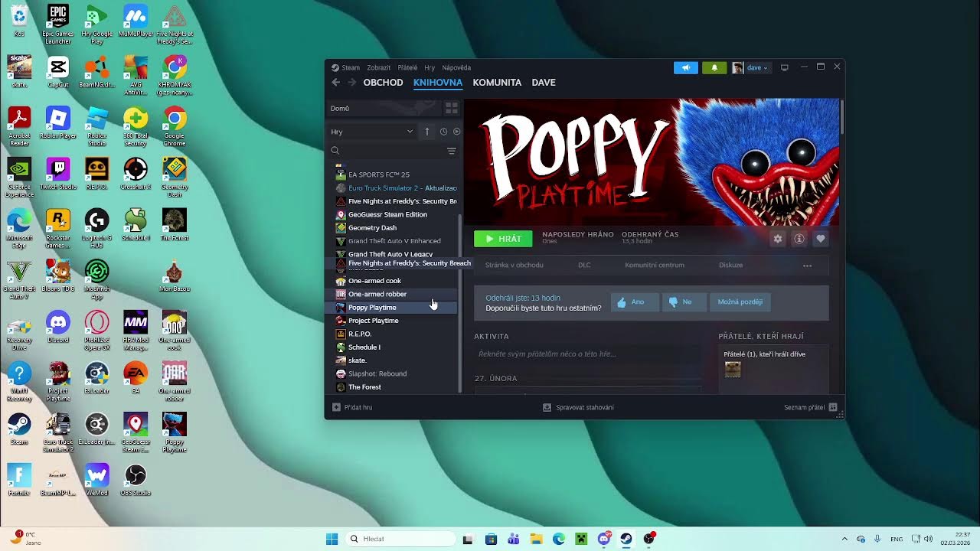Add Poppy Playtime to favorites heart
980x551 pixels.
click(x=821, y=239)
